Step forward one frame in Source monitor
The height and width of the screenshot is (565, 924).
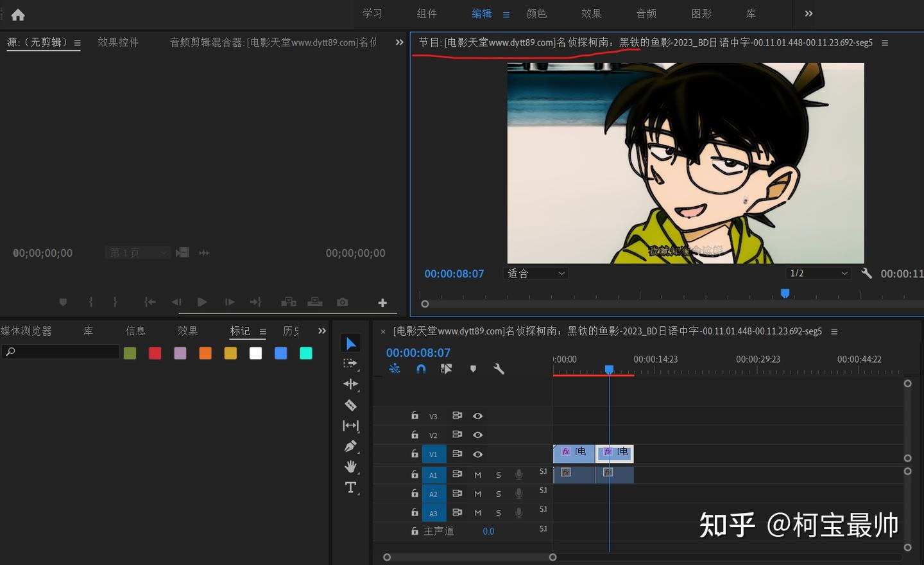click(229, 302)
